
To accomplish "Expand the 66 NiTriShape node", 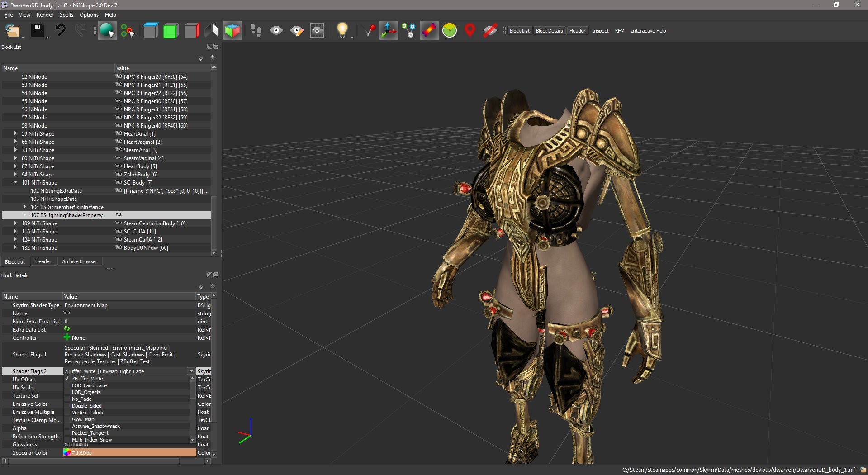I will pos(15,142).
